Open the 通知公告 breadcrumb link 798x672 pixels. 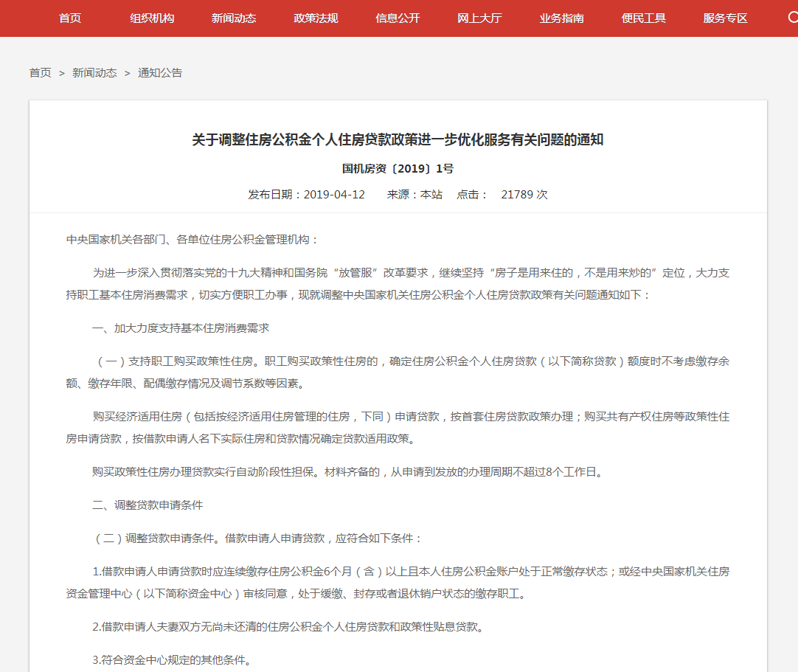(160, 73)
